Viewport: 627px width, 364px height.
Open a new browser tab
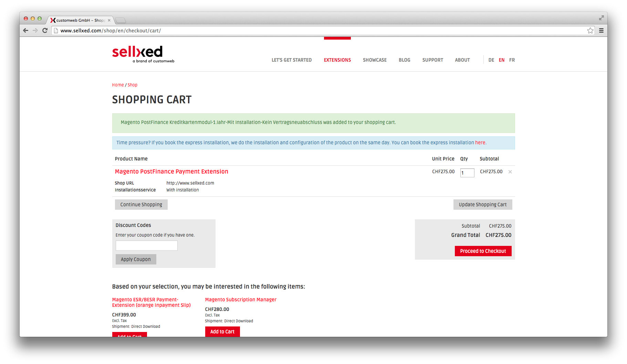tap(121, 20)
